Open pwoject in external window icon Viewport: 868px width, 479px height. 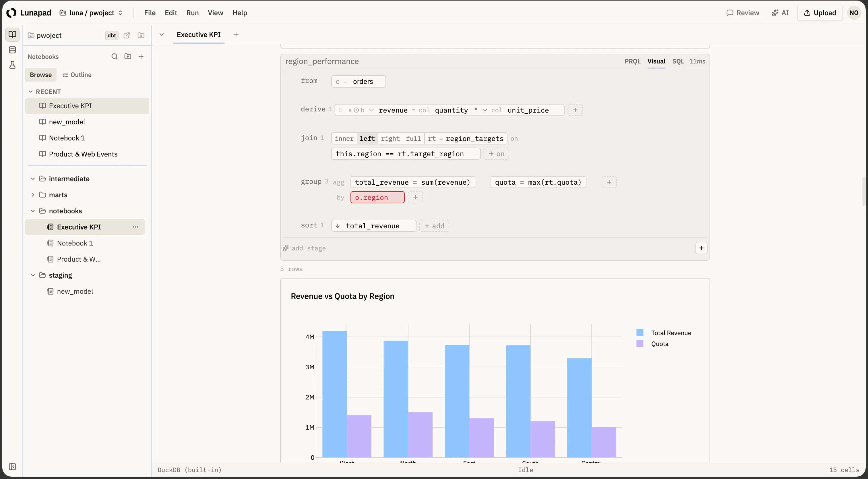click(127, 35)
